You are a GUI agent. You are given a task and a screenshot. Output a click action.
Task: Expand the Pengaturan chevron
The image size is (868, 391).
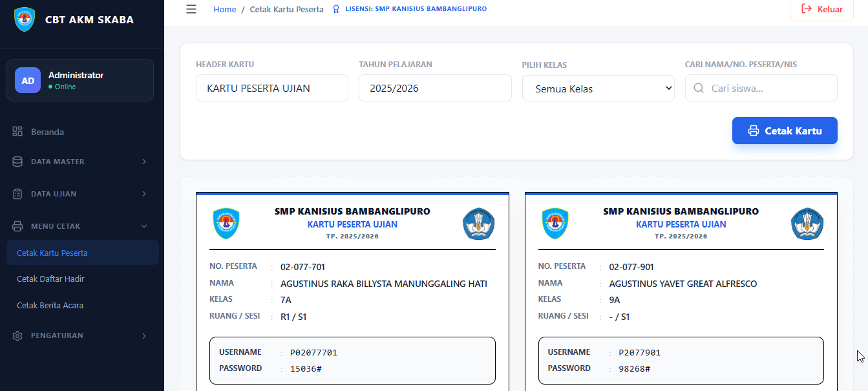(x=143, y=335)
